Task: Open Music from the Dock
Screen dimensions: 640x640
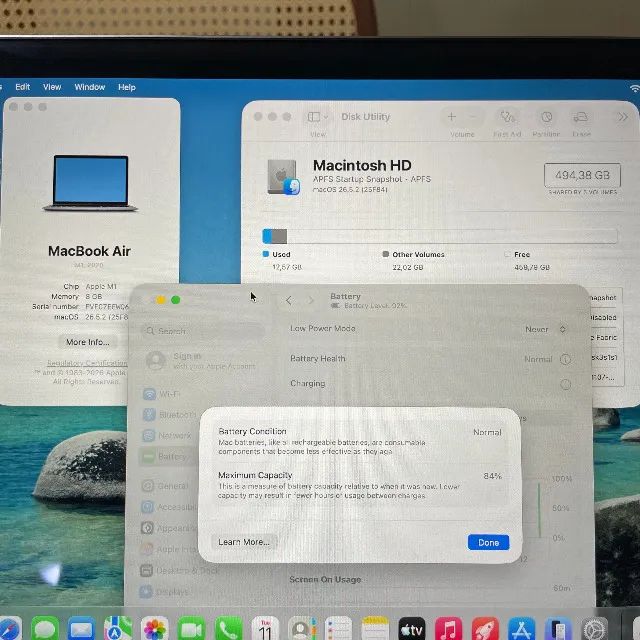Action: click(x=448, y=629)
